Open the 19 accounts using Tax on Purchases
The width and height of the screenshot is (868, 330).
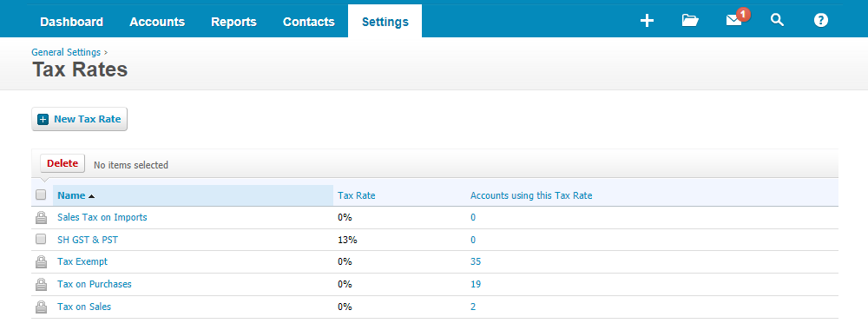[x=476, y=284]
